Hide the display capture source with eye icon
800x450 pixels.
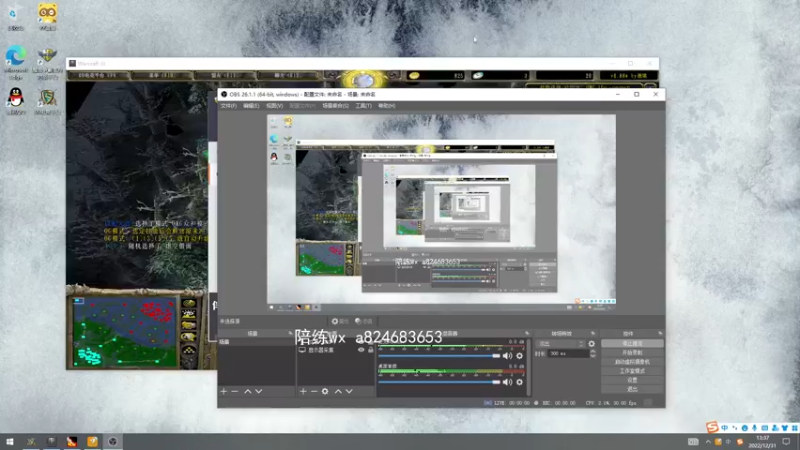[361, 350]
